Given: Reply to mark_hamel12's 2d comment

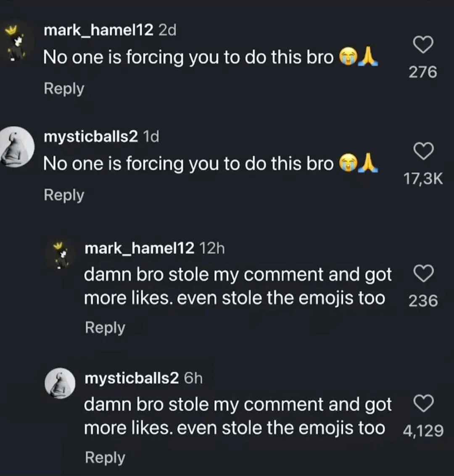Looking at the screenshot, I should point(64,89).
